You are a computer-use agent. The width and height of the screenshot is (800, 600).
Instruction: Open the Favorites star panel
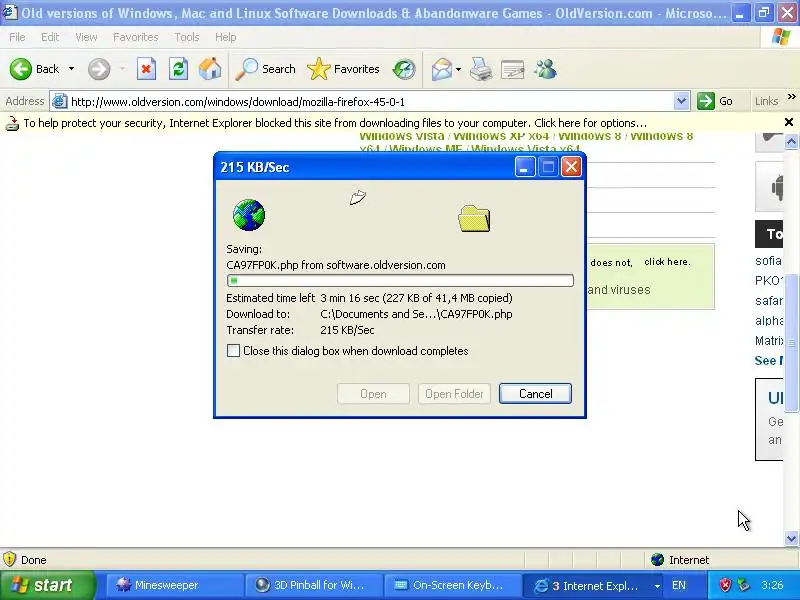[x=343, y=69]
